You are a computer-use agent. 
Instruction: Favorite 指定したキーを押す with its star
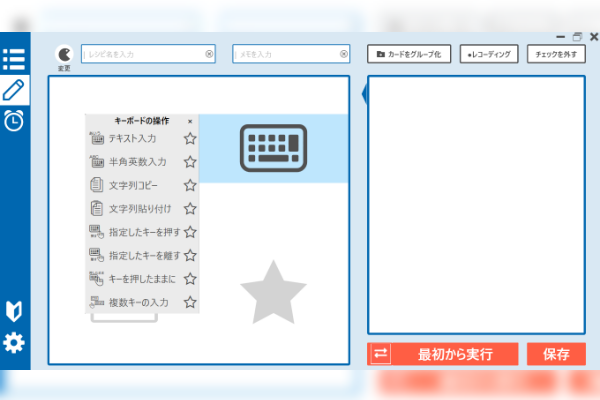(x=190, y=232)
